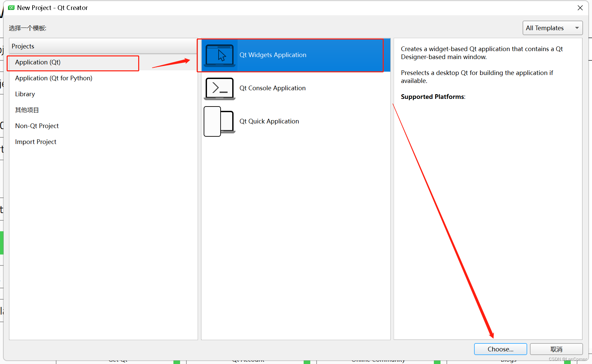The height and width of the screenshot is (364, 592).
Task: Click the Supported Platforms description text
Action: [433, 97]
